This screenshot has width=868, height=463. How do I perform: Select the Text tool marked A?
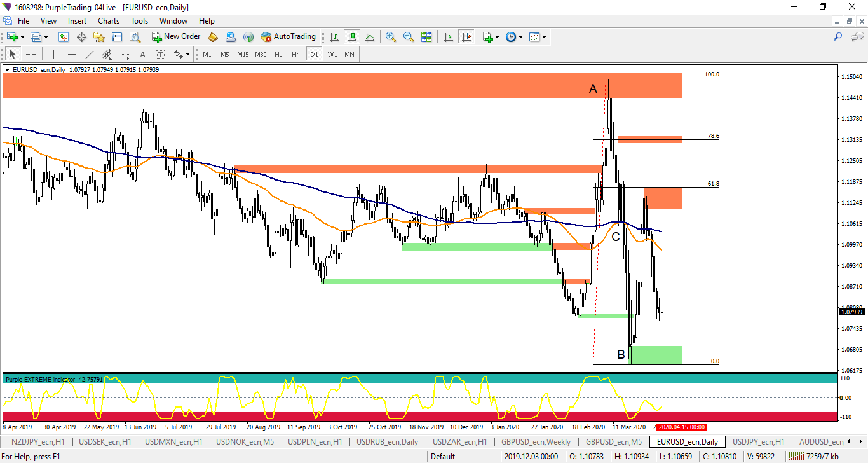(142, 54)
